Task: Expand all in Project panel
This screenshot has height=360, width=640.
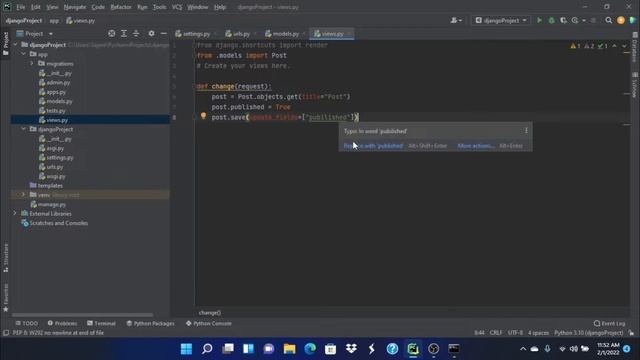Action: click(x=124, y=33)
